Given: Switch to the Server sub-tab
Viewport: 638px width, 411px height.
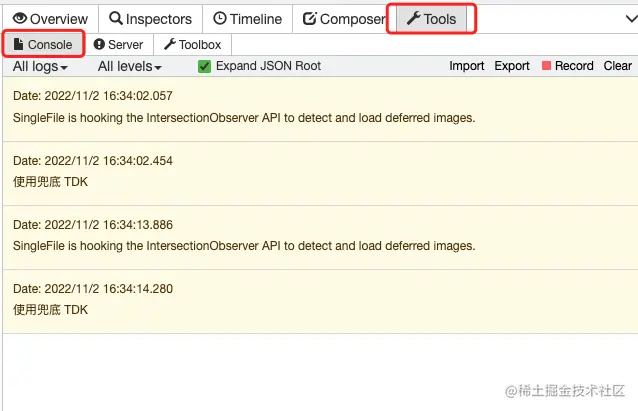Looking at the screenshot, I should click(125, 45).
